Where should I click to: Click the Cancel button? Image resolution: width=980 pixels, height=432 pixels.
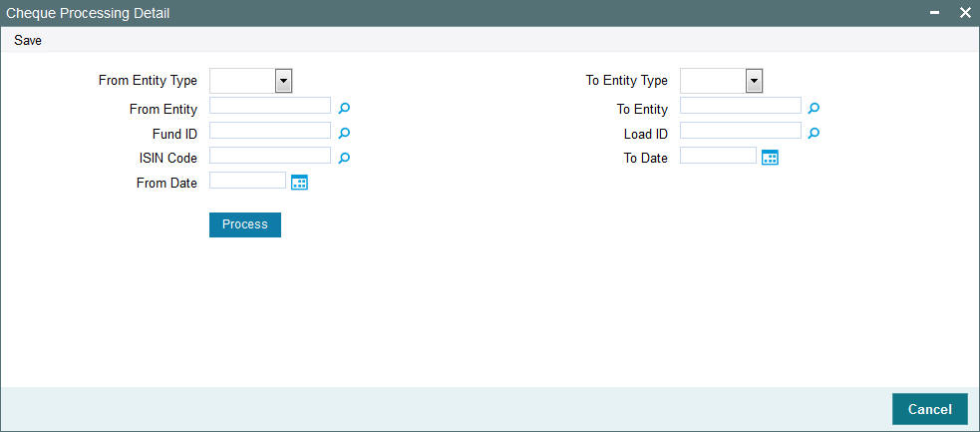tap(930, 409)
